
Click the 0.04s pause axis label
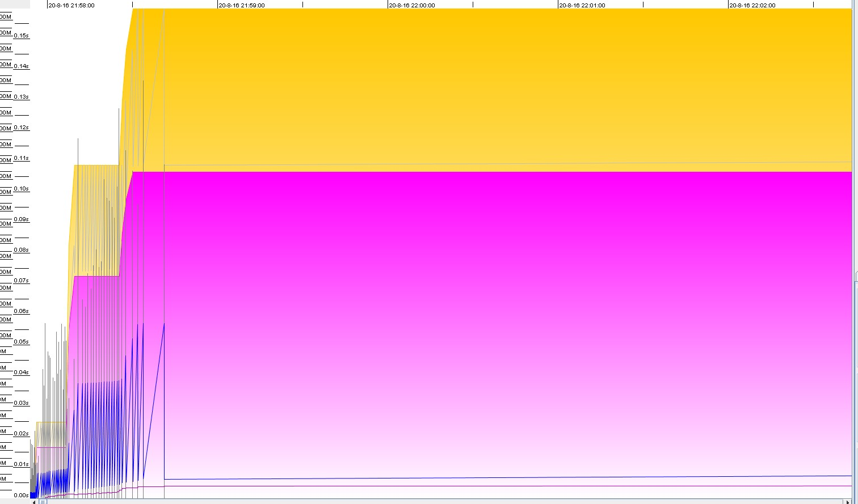coord(22,372)
